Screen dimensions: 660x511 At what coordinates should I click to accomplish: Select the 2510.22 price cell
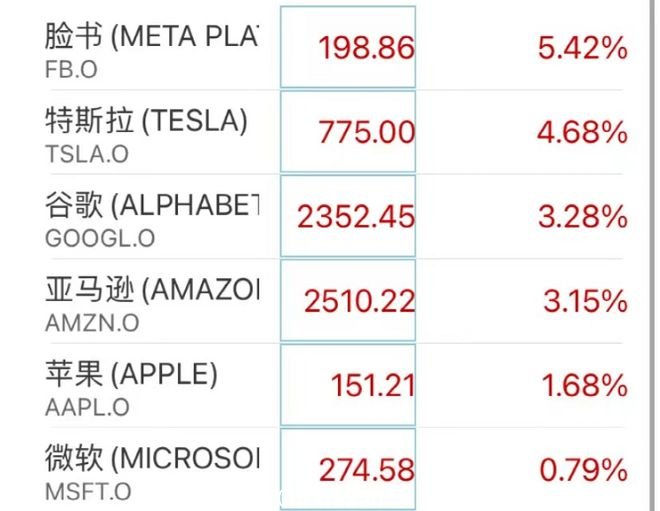(x=348, y=301)
